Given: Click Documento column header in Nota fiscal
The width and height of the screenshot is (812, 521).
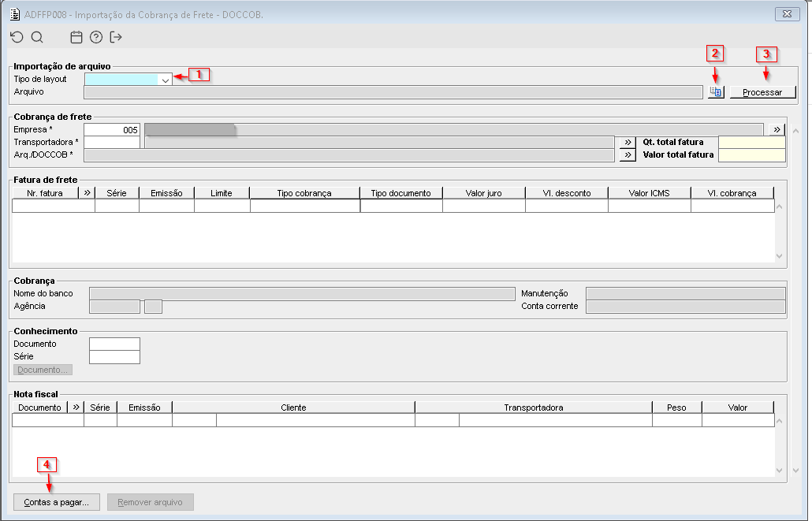Looking at the screenshot, I should [40, 407].
